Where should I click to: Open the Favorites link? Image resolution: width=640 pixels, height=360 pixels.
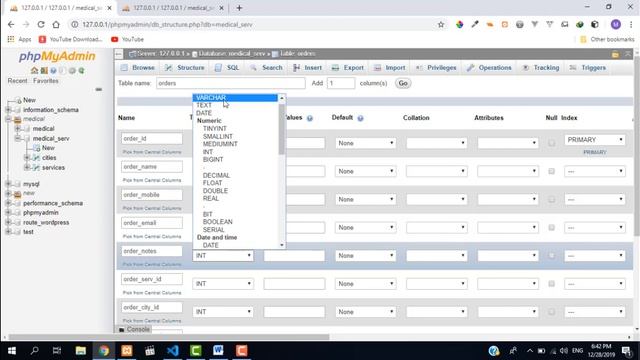46,81
